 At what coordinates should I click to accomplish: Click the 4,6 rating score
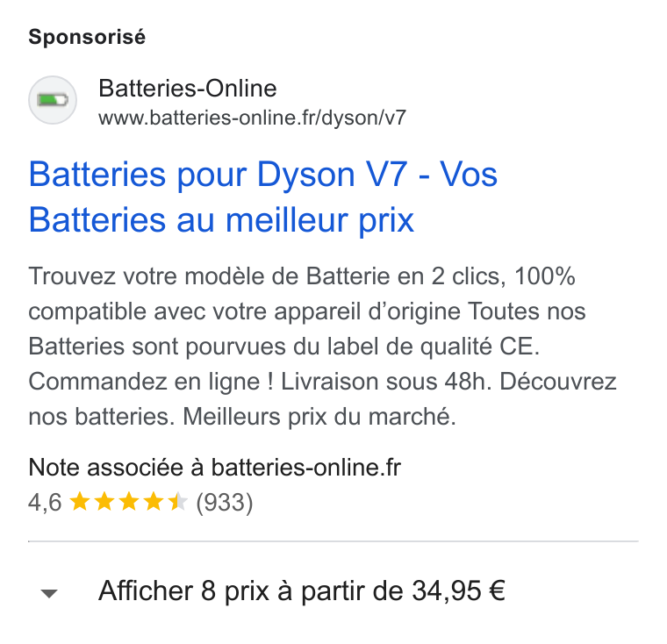pos(45,503)
